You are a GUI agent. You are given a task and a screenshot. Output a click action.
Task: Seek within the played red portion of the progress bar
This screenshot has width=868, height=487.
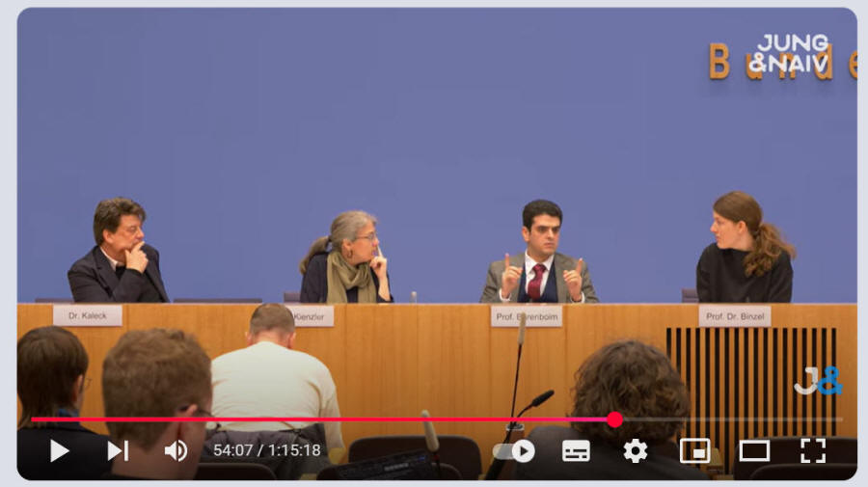(318, 419)
